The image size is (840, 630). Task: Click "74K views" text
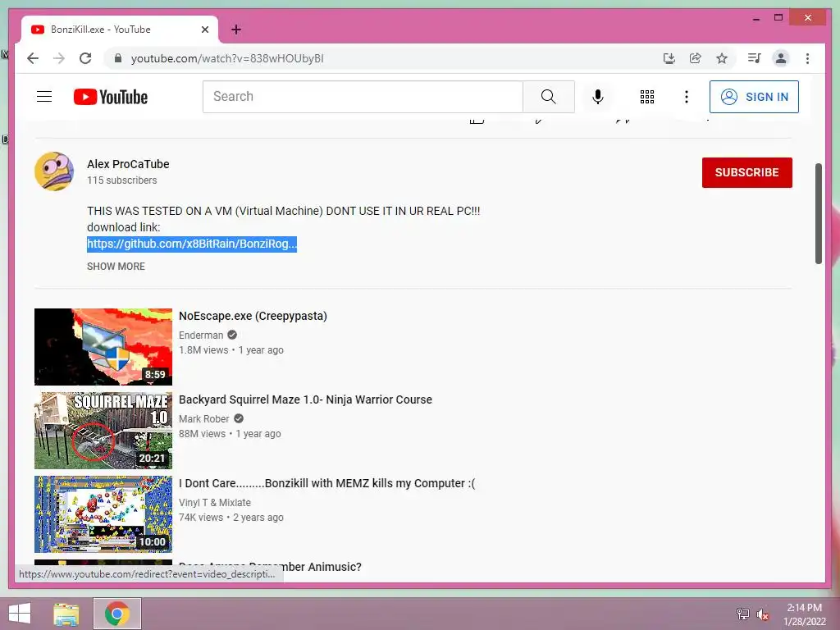point(201,517)
